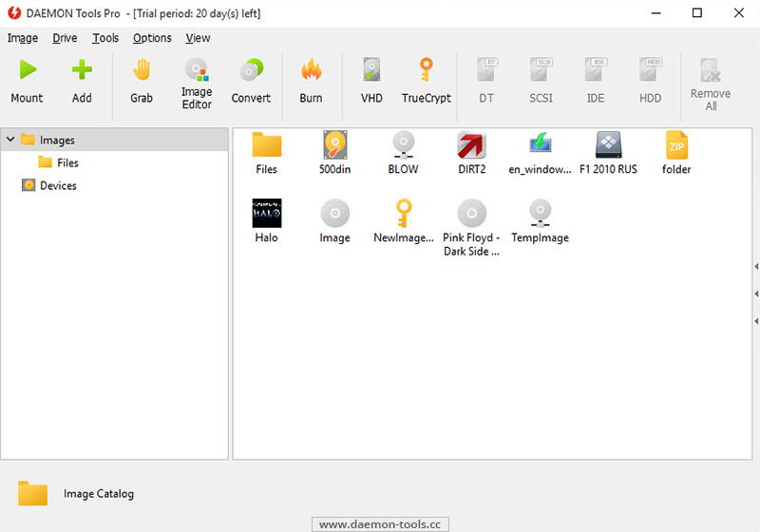The width and height of the screenshot is (760, 532).
Task: Open the View menu
Action: coord(198,38)
